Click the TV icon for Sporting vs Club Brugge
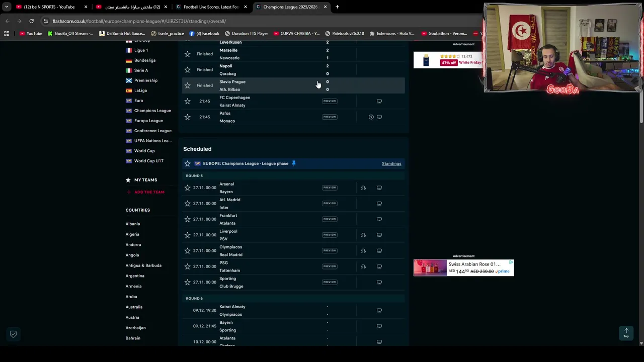Viewport: 644px width, 362px height. click(379, 282)
